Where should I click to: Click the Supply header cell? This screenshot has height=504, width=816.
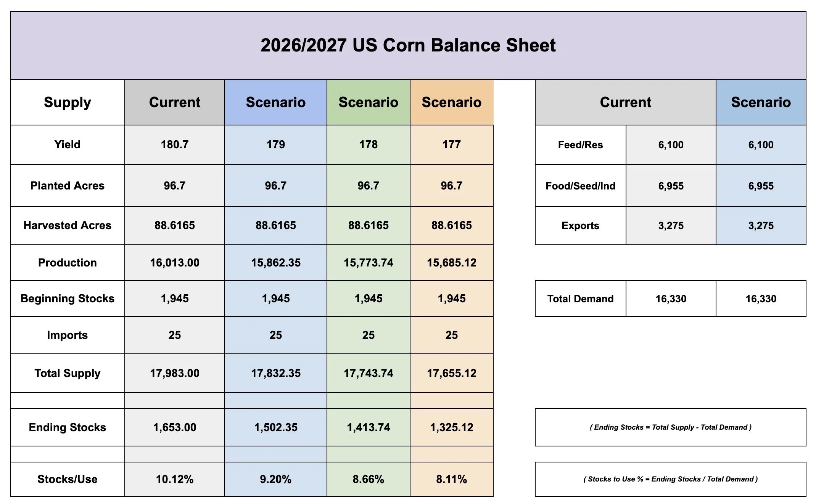click(x=68, y=102)
